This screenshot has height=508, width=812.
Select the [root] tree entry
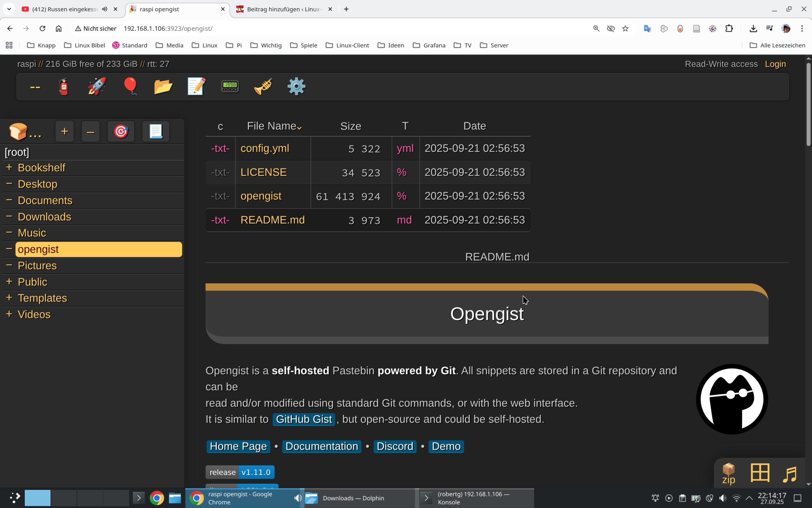click(17, 152)
